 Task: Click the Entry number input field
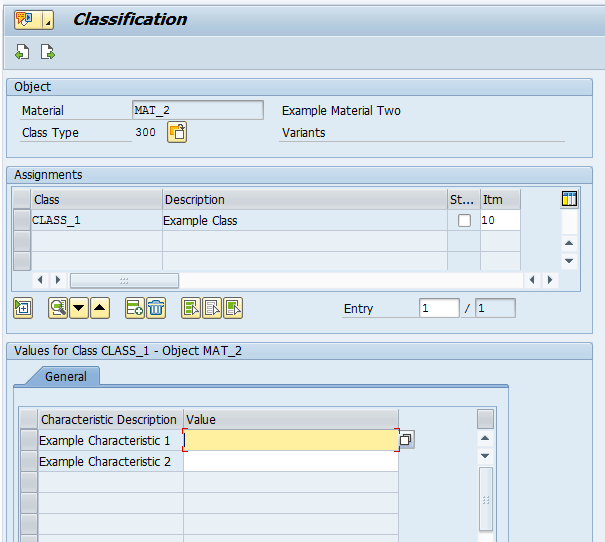click(x=439, y=308)
